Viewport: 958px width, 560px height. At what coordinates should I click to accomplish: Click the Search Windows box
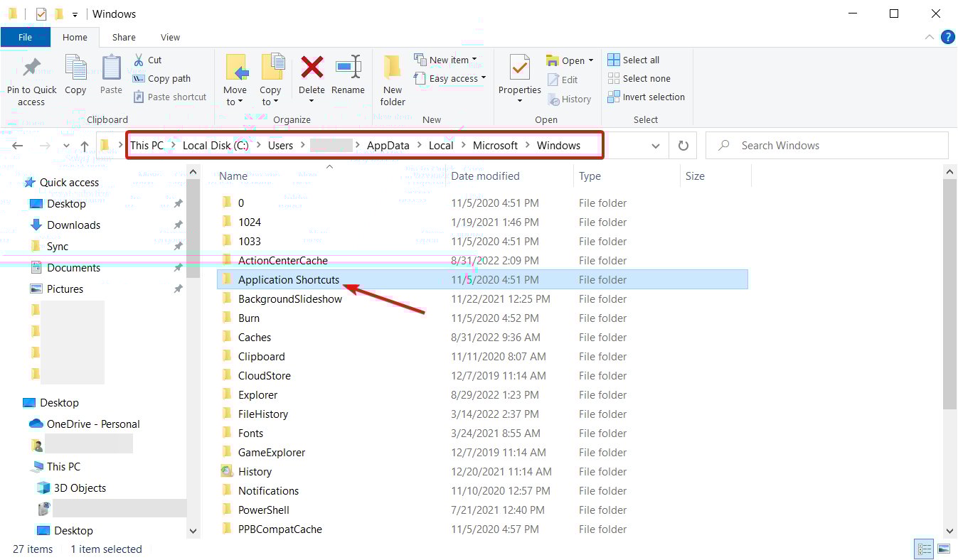(x=826, y=145)
